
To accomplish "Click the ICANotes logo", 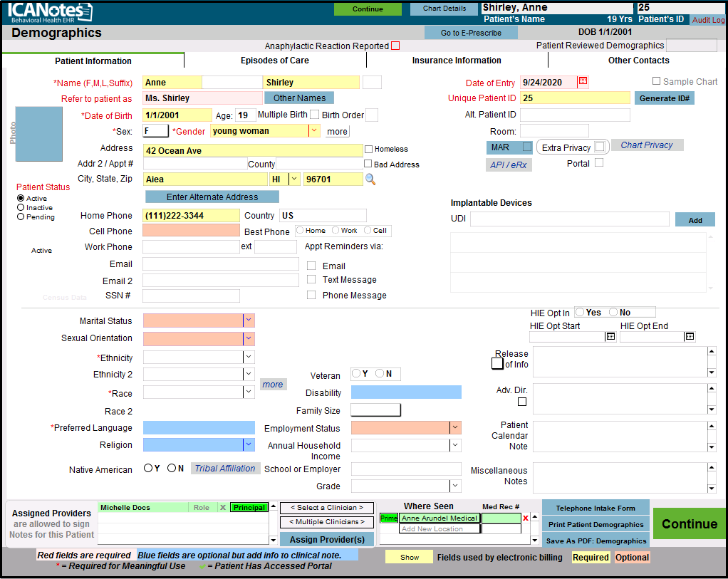I will [x=50, y=12].
